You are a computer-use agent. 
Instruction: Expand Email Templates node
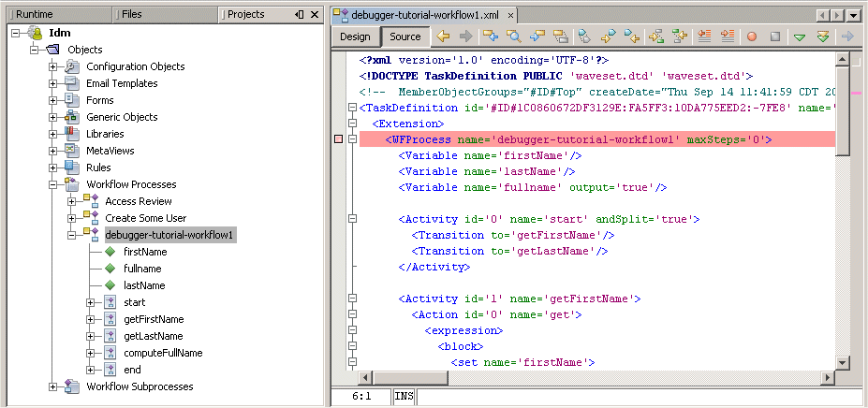52,83
